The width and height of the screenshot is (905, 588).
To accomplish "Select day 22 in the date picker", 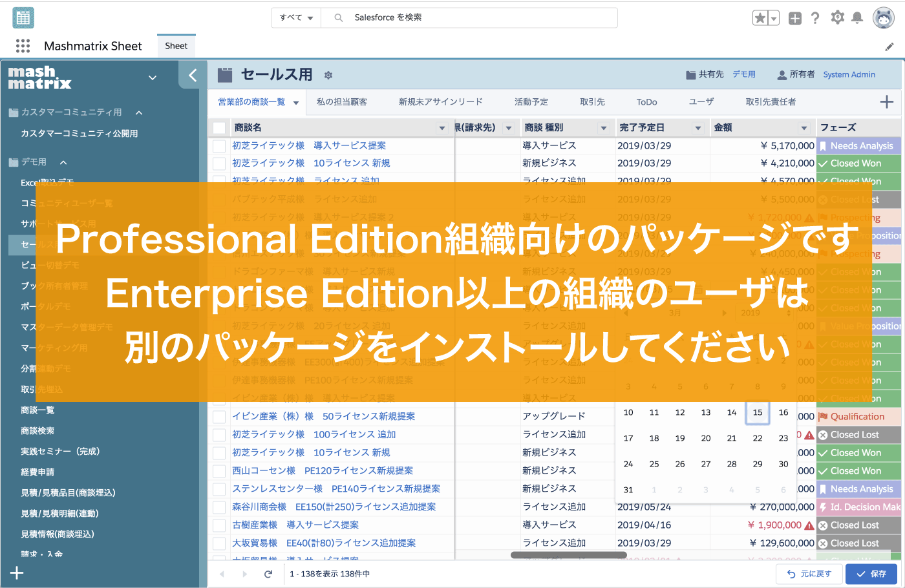I will click(x=758, y=438).
